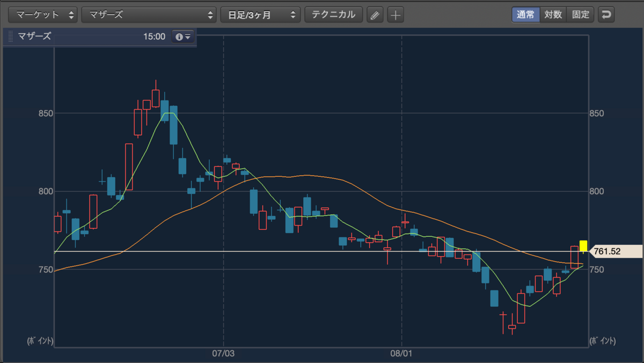Change the 日足/3ヶ月 period dropdown

[x=260, y=14]
